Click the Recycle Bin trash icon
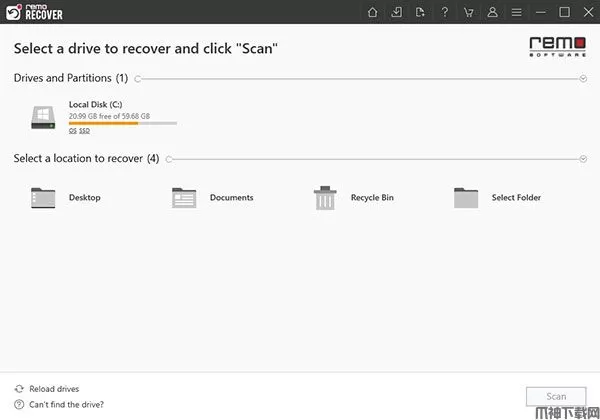Image resolution: width=600 pixels, height=420 pixels. point(324,197)
